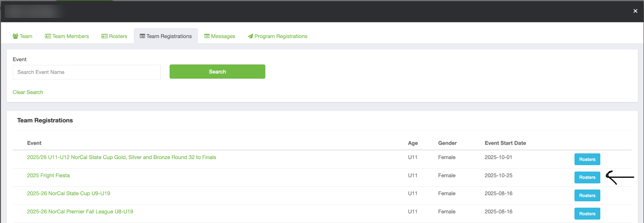Click the Event label above the search field
Screen dimensions: 644x223
tap(19, 59)
